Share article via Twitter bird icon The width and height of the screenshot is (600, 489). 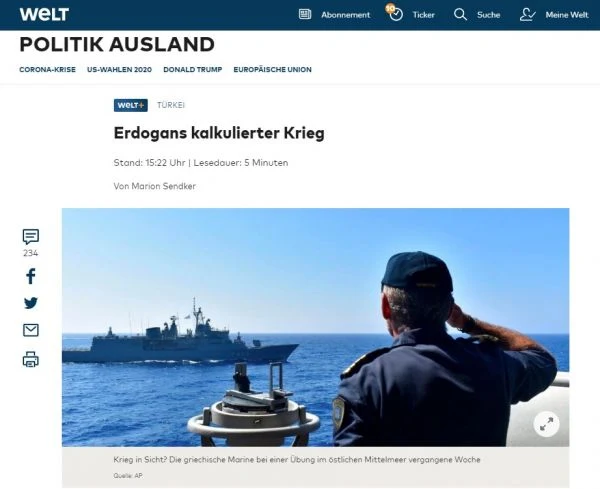31,303
